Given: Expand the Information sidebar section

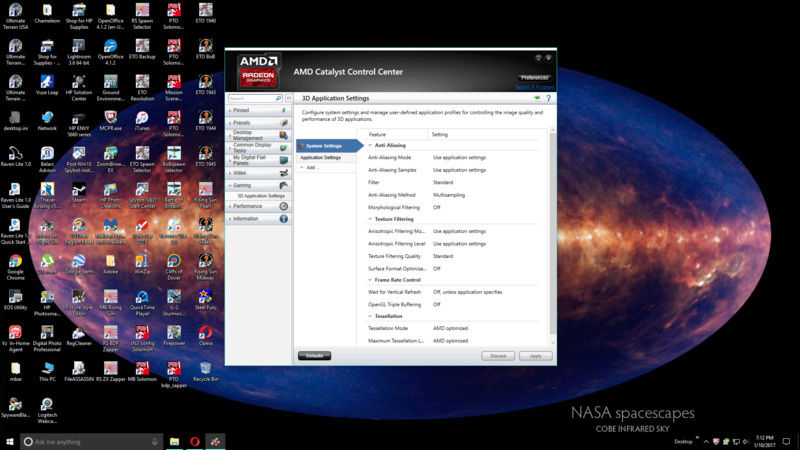Looking at the screenshot, I should tap(259, 218).
